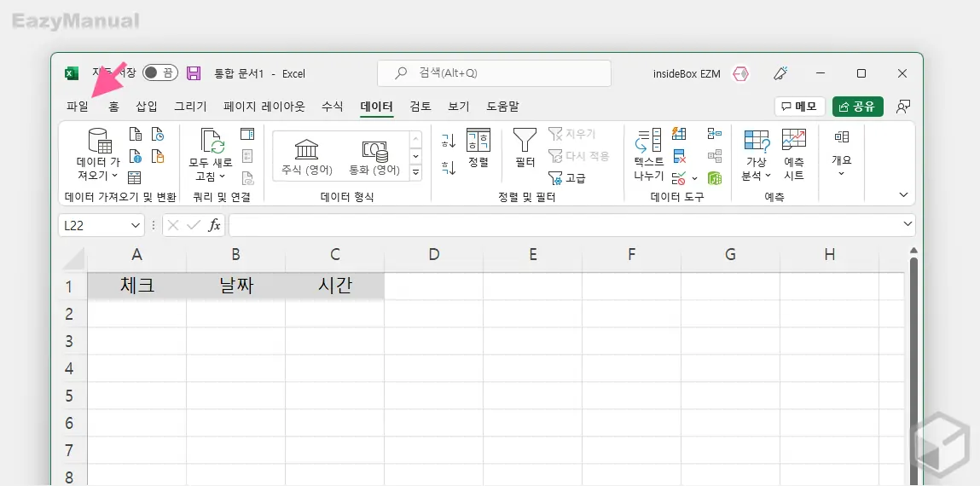This screenshot has height=486, width=980.
Task: Click cell A1 containing 체크
Action: 136,286
